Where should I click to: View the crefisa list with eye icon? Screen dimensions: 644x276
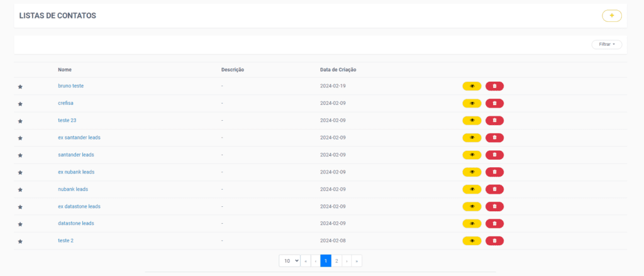[x=472, y=104]
